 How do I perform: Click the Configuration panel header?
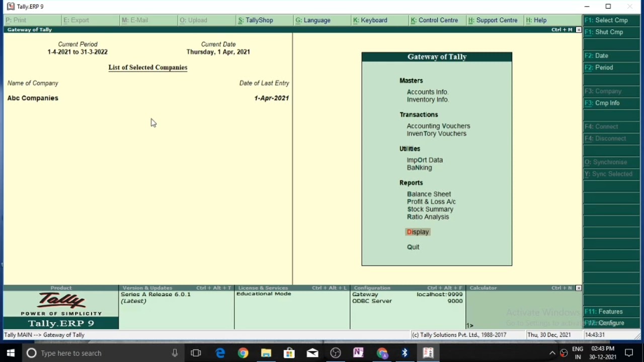tap(408, 288)
